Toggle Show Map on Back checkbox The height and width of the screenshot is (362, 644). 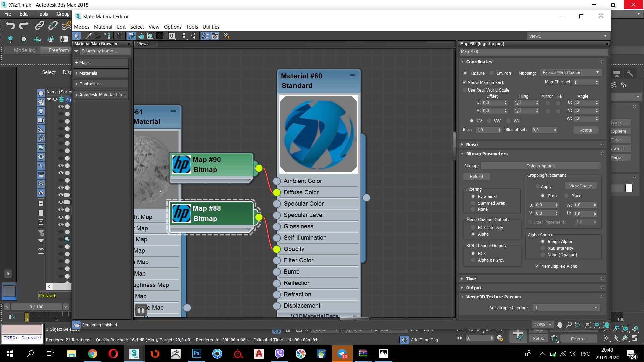(465, 82)
